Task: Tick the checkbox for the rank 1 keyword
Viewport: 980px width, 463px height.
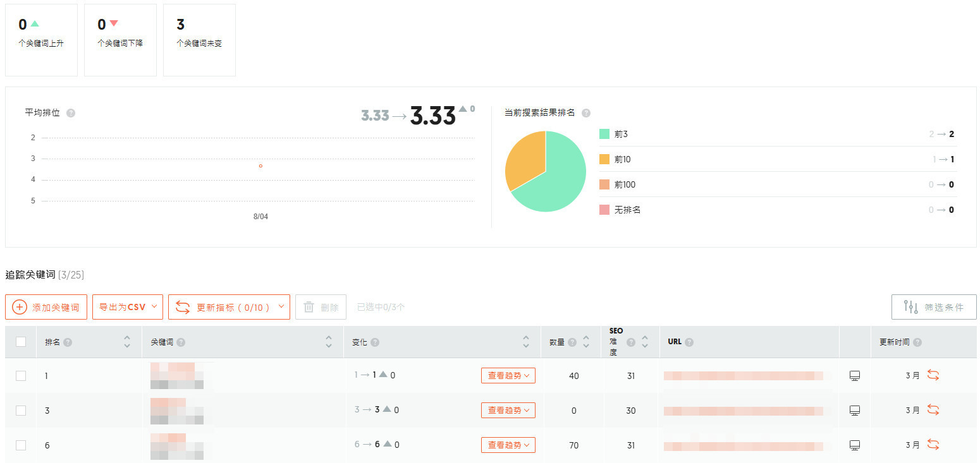Action: [21, 376]
